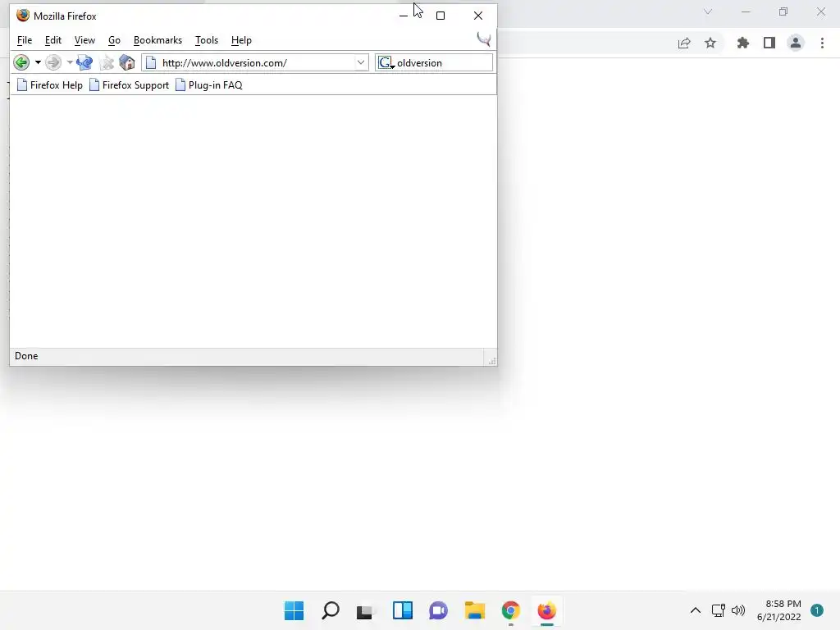Minimize the Mozilla Firefox window

pos(404,16)
